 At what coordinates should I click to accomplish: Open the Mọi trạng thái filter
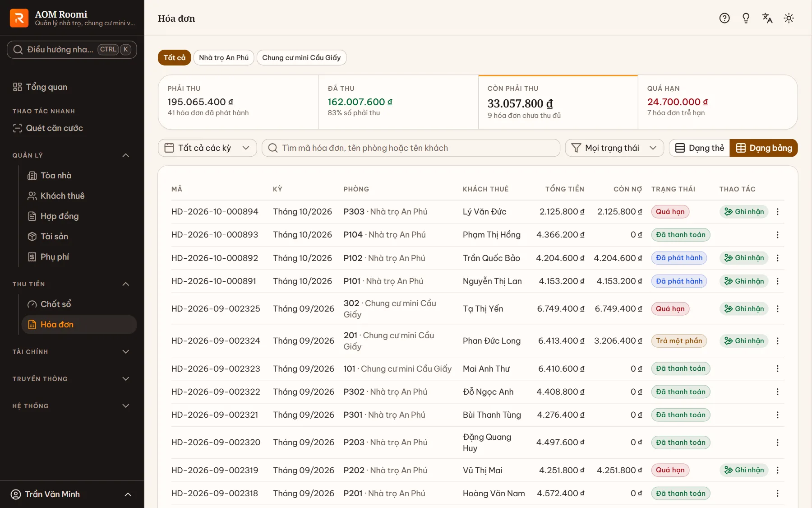click(614, 148)
